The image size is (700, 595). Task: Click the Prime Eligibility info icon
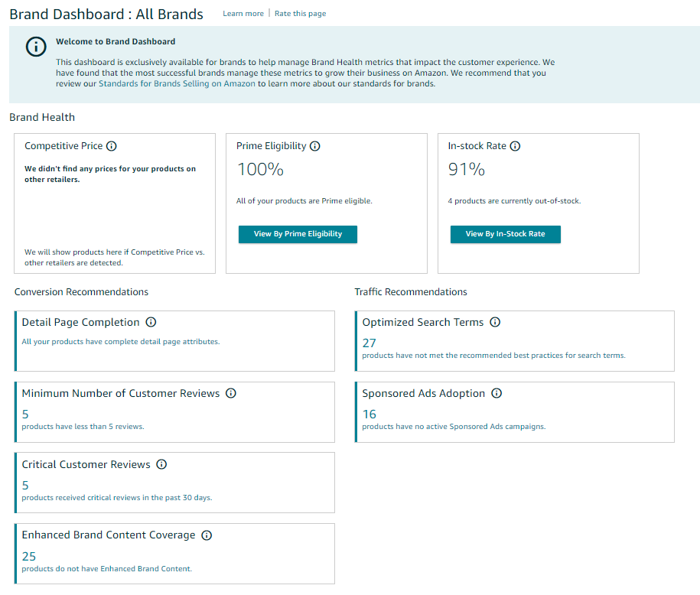point(315,145)
